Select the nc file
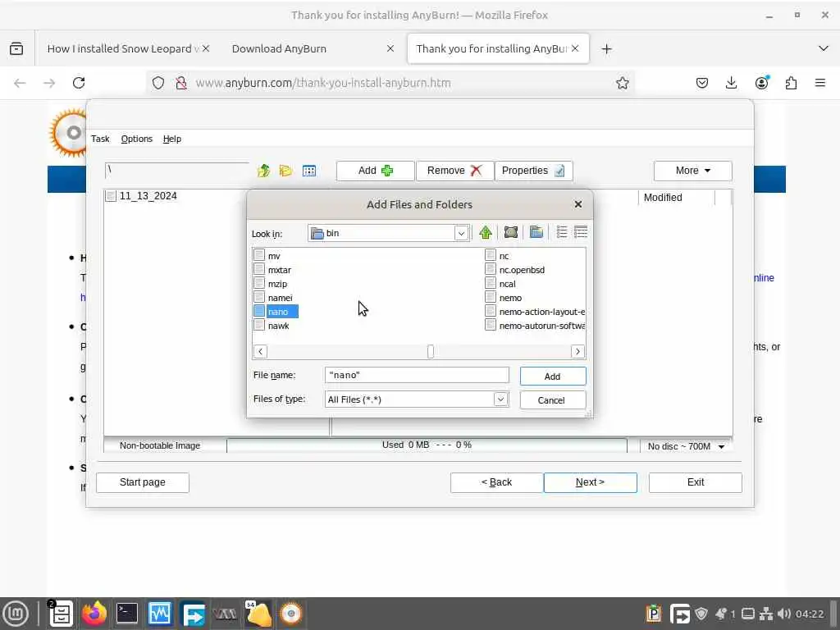 [504, 256]
